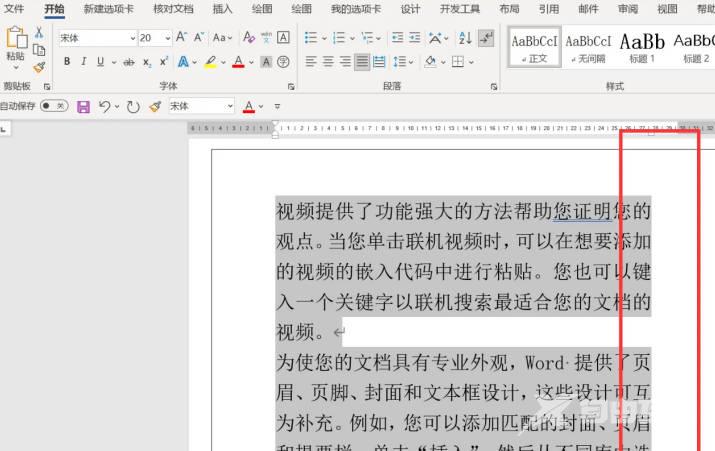
Task: Open font name dropdown in ribbon
Action: point(133,38)
